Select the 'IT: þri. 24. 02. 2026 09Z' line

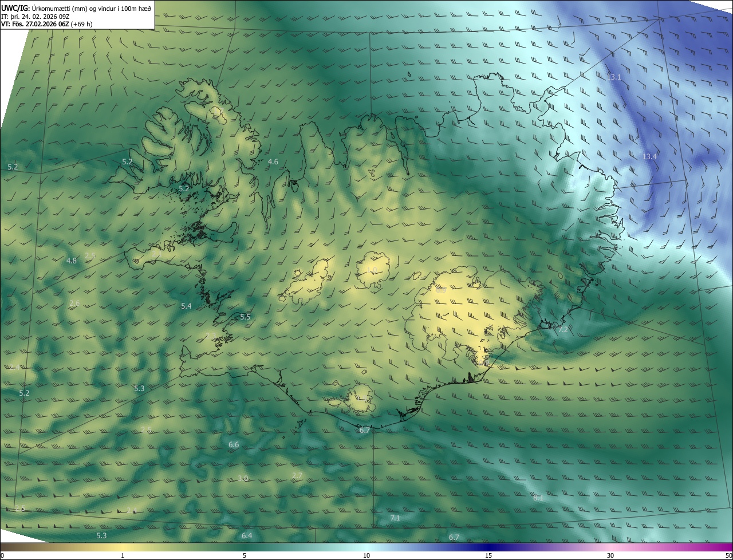pyautogui.click(x=36, y=16)
